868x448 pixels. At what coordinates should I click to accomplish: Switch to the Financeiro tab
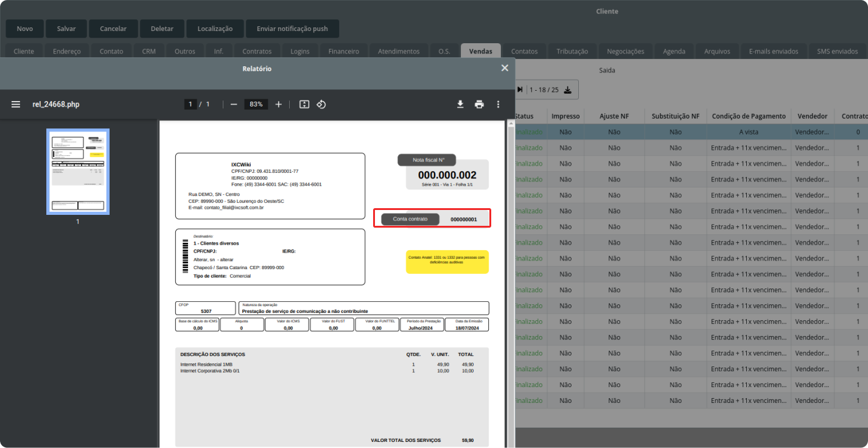(x=343, y=51)
